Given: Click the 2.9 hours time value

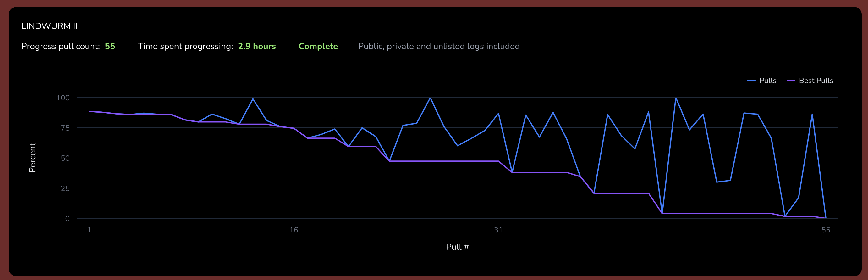Looking at the screenshot, I should [257, 46].
